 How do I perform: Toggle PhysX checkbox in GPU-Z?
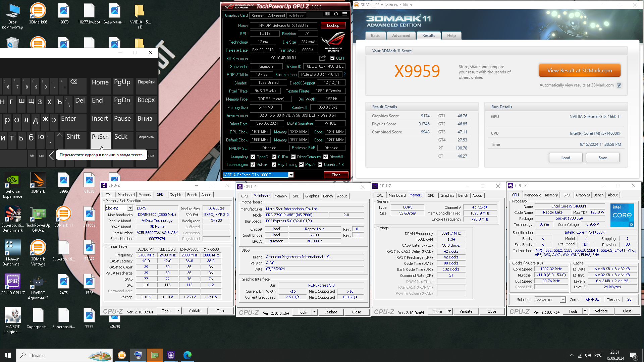302,165
